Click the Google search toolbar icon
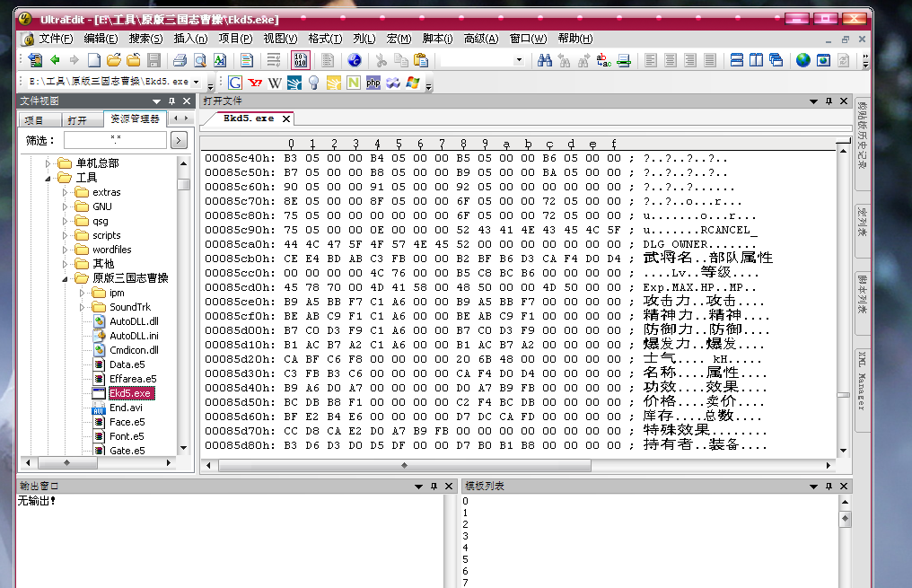The image size is (912, 588). pos(235,83)
